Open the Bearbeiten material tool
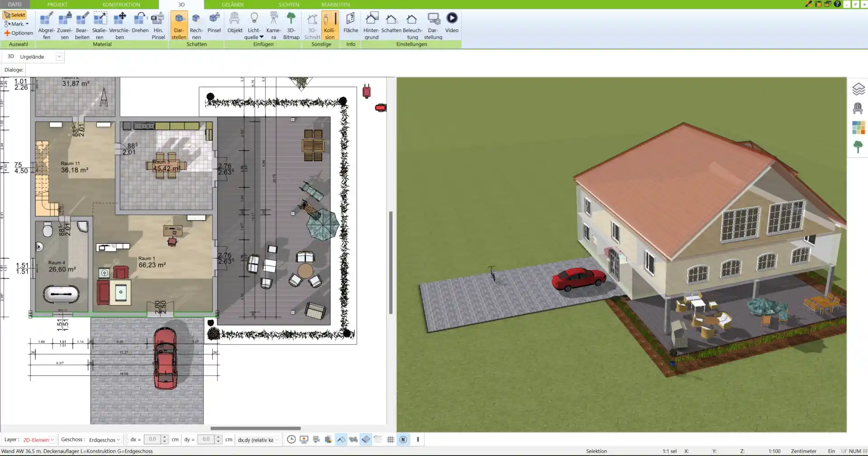The width and height of the screenshot is (868, 456). [82, 26]
